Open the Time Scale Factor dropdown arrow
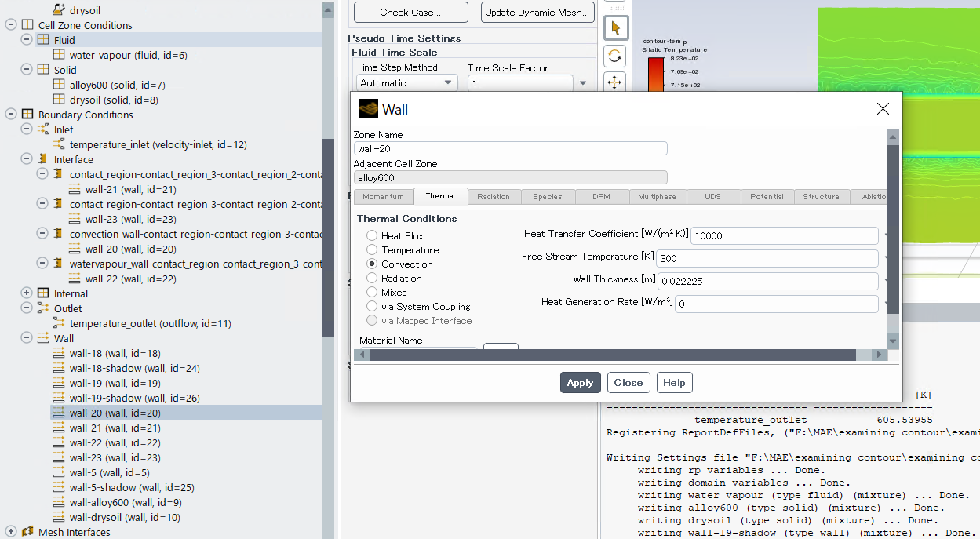 click(x=582, y=82)
